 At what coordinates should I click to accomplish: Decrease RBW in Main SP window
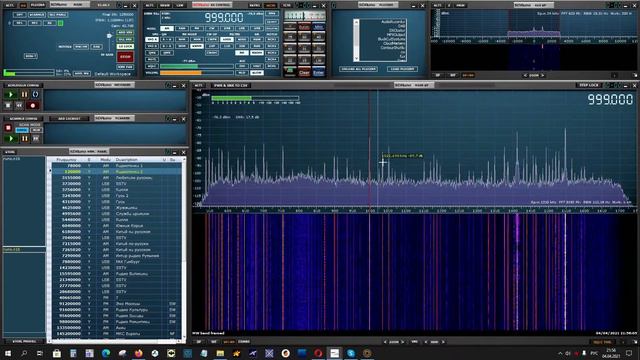(x=426, y=342)
